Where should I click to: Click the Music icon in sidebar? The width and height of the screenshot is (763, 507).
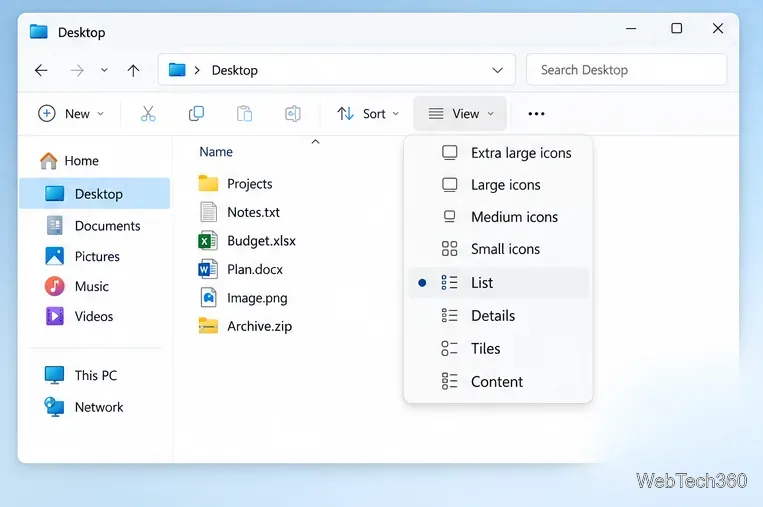pyautogui.click(x=54, y=286)
